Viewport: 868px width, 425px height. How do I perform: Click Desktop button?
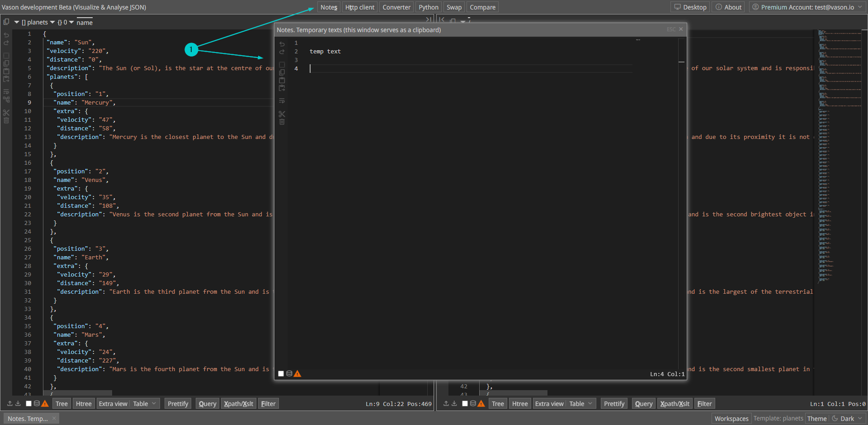tap(690, 7)
